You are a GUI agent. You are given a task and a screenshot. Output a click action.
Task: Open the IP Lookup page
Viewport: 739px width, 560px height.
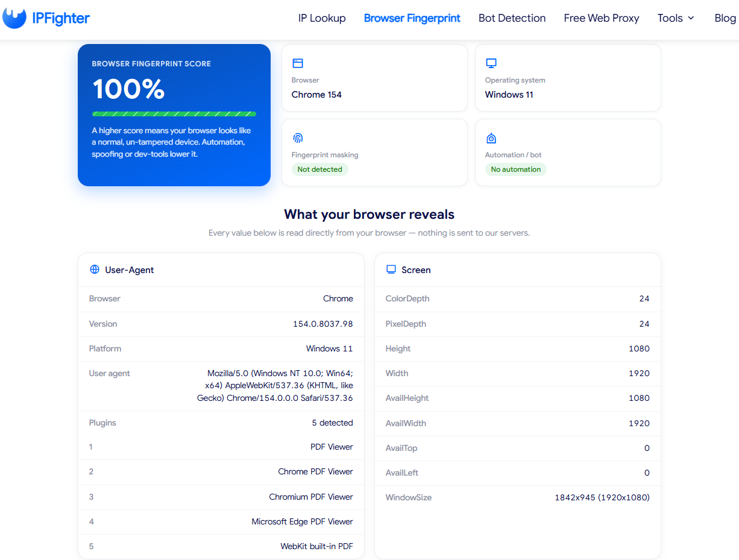[x=322, y=18]
